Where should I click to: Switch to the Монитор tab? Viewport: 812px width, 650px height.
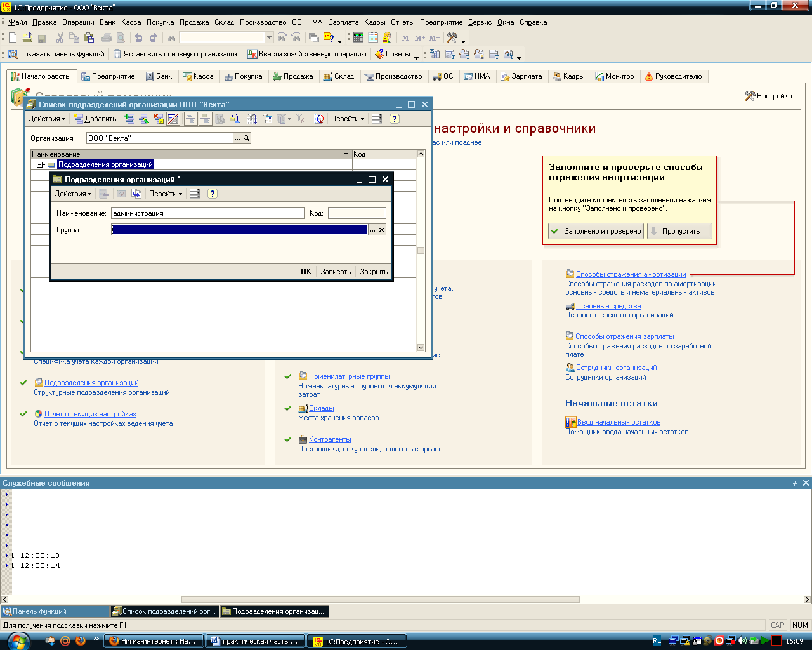point(615,76)
